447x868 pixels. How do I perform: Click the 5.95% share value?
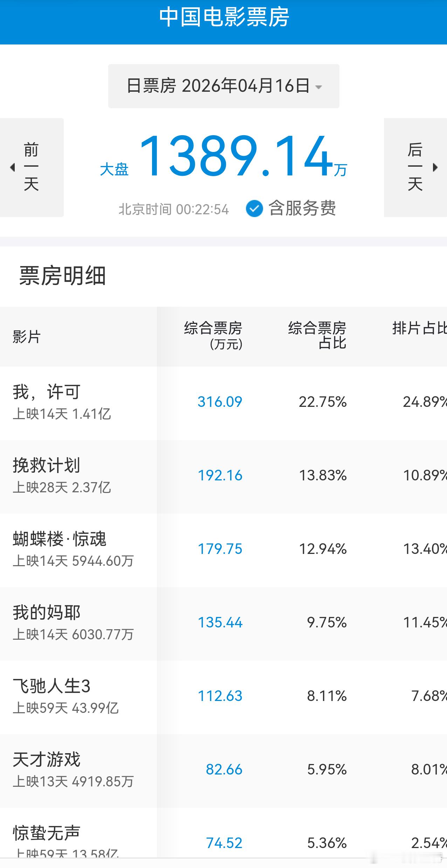click(x=327, y=770)
